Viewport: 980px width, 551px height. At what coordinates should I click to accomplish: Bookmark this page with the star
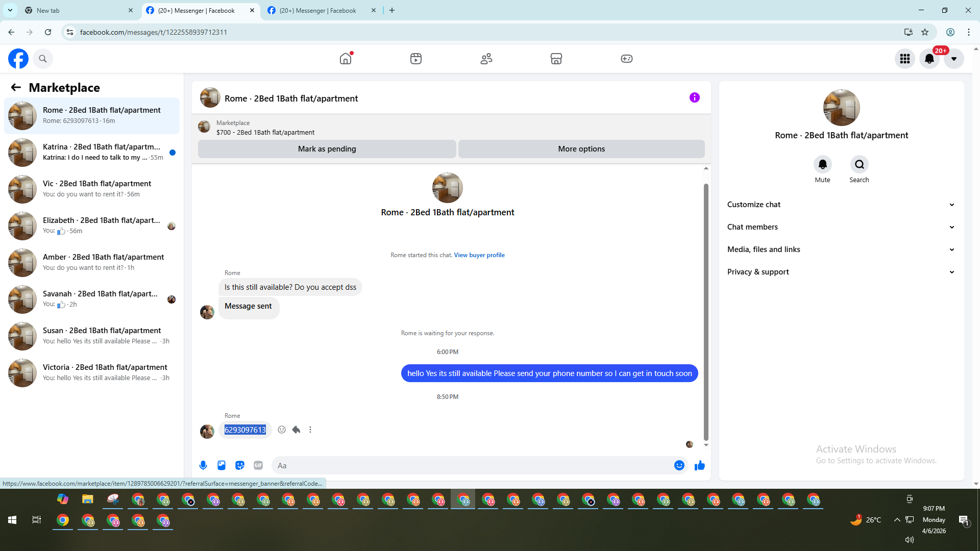pyautogui.click(x=925, y=32)
